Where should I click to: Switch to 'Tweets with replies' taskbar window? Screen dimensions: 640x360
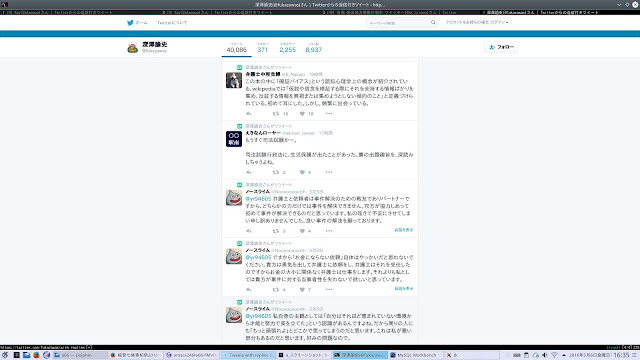pyautogui.click(x=249, y=355)
